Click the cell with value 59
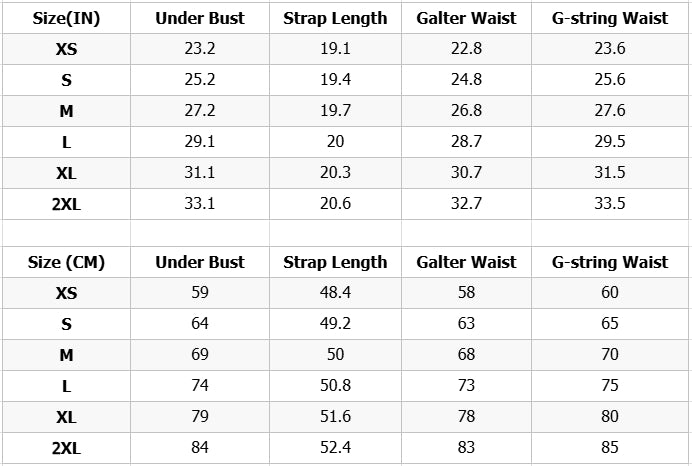 (x=200, y=293)
